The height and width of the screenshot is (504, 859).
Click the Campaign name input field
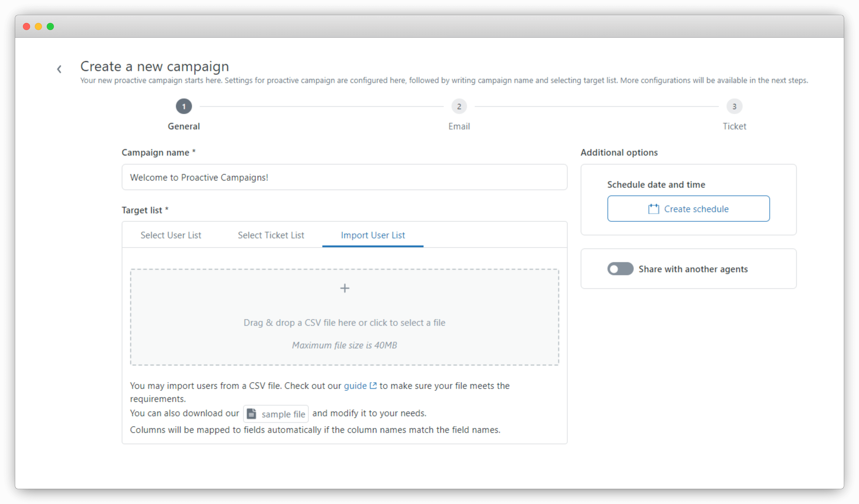[x=344, y=177]
